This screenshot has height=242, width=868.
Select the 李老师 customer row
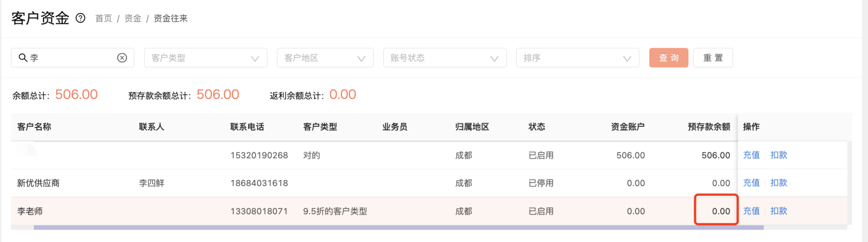(429, 211)
